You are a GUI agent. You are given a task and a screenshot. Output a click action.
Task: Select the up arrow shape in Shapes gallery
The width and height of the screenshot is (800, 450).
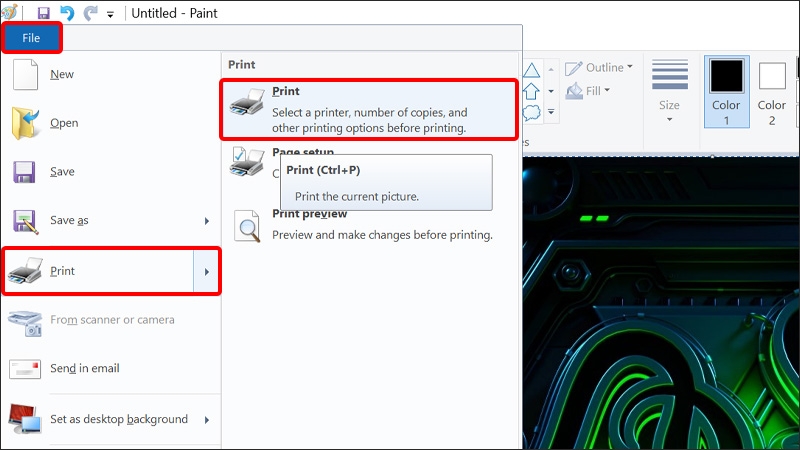click(531, 91)
